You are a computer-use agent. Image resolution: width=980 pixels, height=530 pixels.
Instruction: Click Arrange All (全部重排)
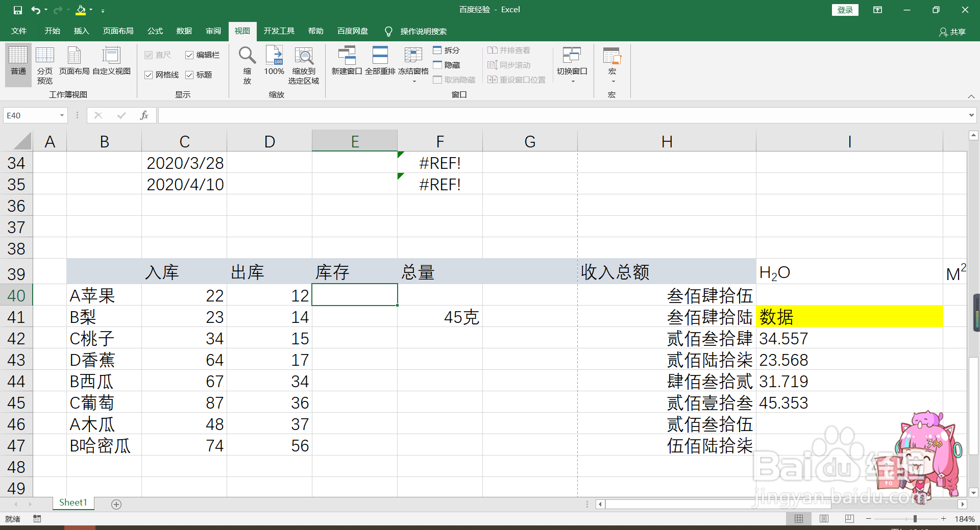[380, 61]
